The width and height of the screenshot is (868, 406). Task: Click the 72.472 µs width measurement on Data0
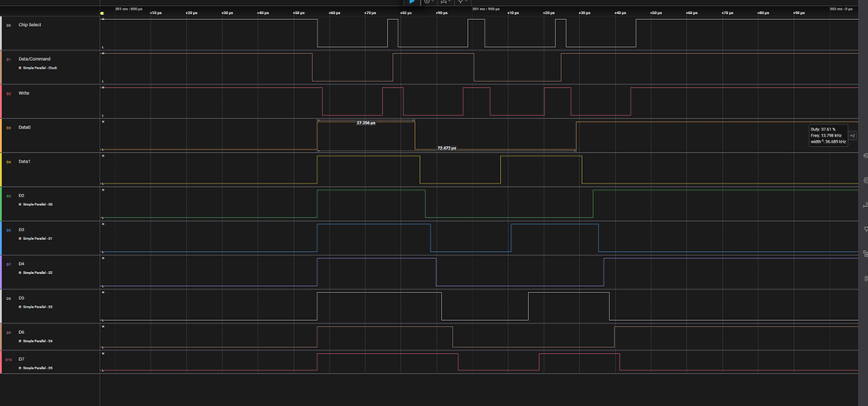[x=447, y=149]
